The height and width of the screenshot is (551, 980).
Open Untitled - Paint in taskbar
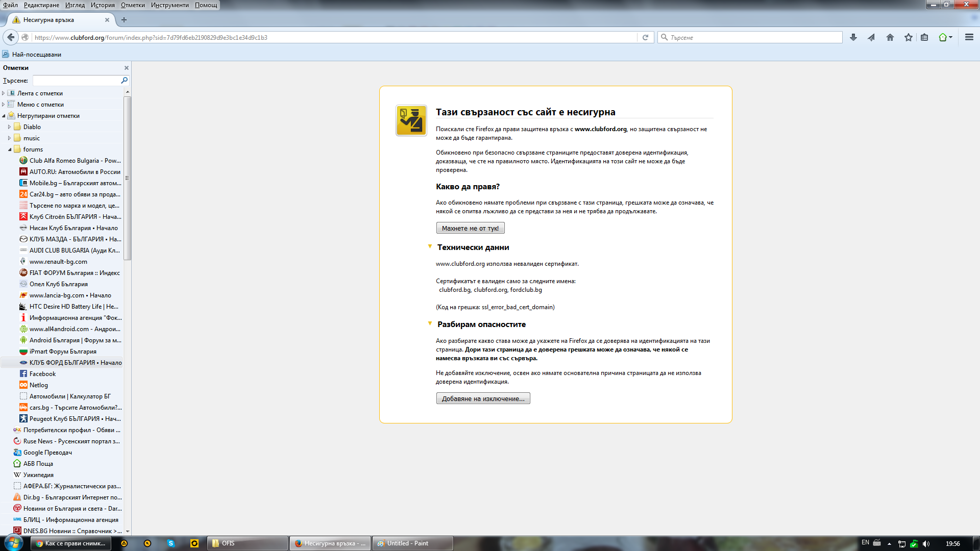pyautogui.click(x=412, y=543)
